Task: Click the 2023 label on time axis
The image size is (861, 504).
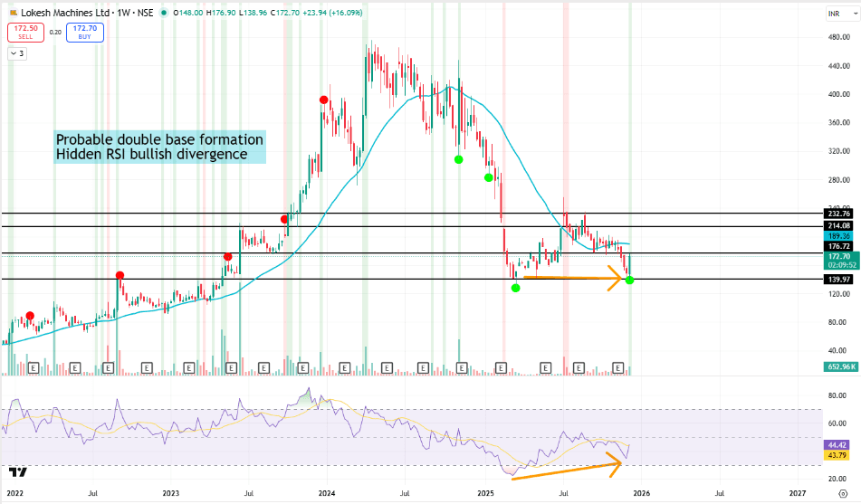Action: point(171,493)
